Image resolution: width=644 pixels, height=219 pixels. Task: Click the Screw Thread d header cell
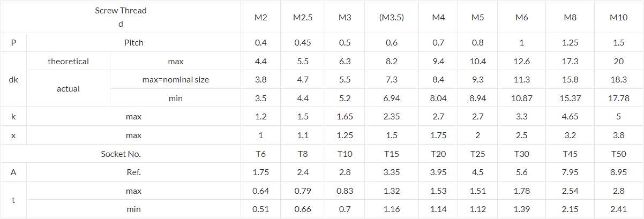(x=121, y=17)
